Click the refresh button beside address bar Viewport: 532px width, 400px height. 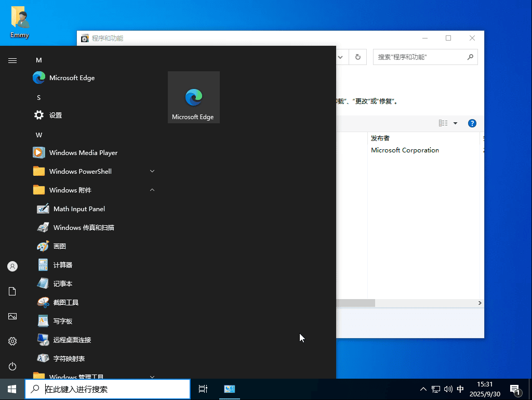point(357,57)
